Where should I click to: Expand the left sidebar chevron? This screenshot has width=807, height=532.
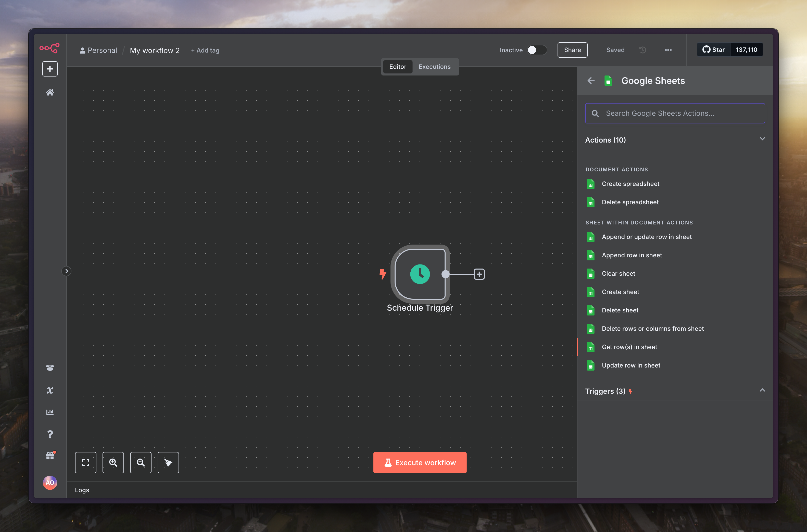coord(67,271)
